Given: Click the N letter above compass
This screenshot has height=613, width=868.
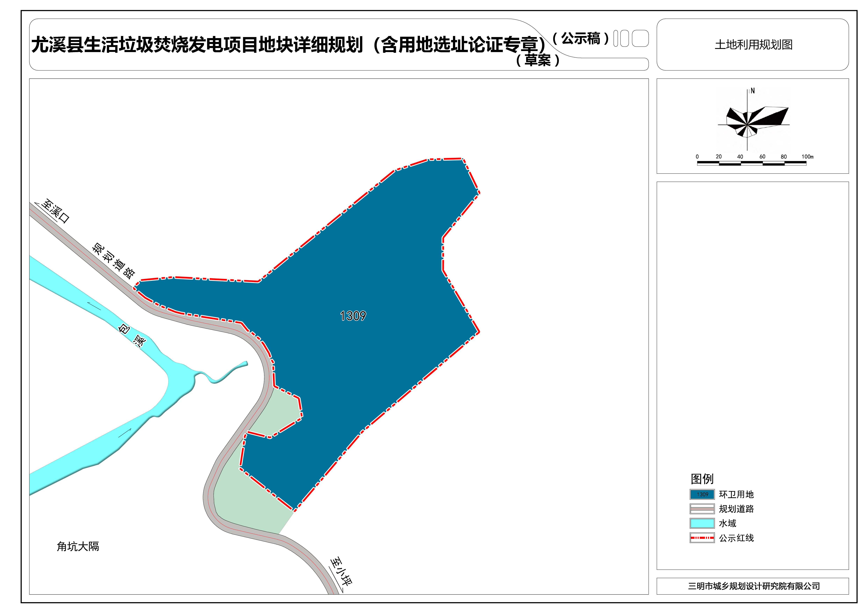Looking at the screenshot, I should click(753, 91).
